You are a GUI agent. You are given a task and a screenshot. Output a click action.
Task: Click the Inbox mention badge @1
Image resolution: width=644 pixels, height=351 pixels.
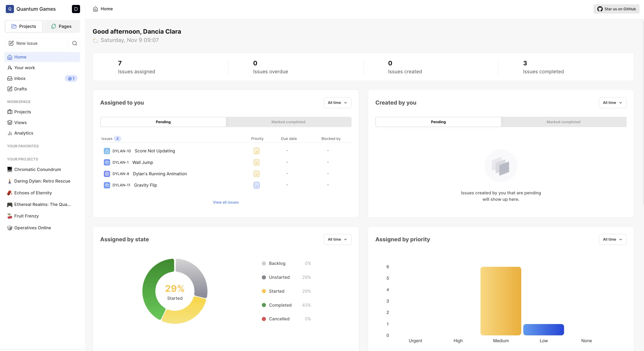71,78
